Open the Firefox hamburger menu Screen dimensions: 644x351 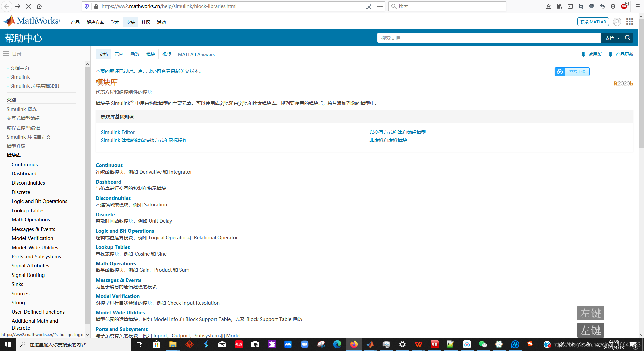[637, 6]
